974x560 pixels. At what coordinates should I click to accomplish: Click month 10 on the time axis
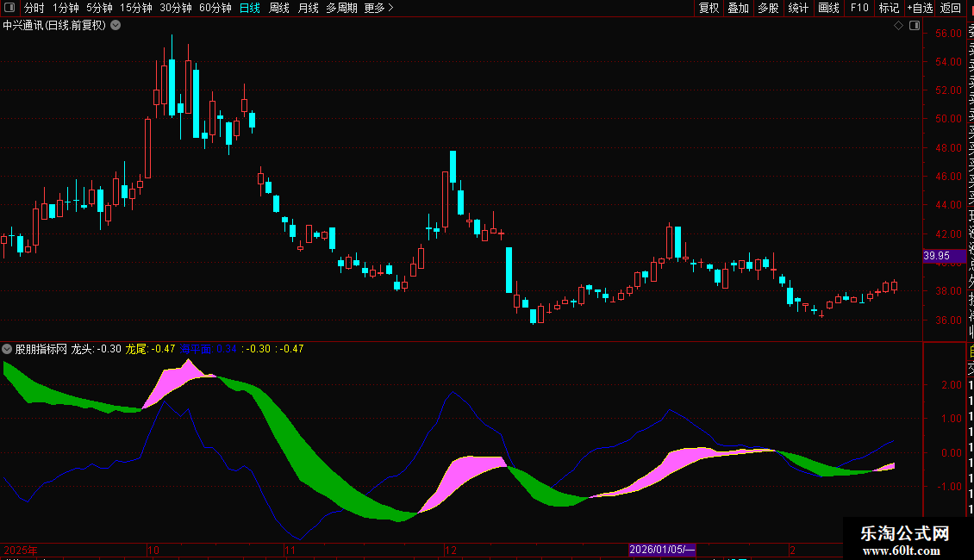tap(153, 550)
